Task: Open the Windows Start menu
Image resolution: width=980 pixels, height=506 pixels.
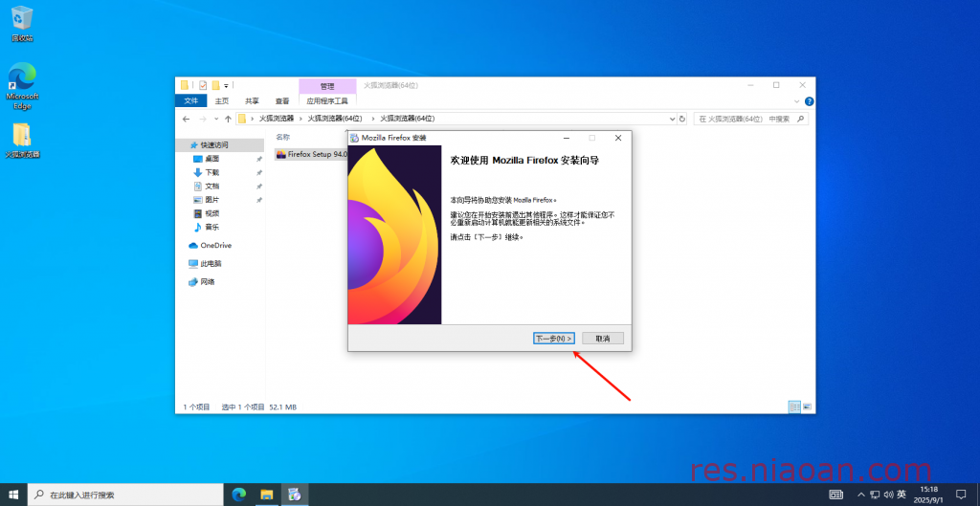Action: pos(13,495)
